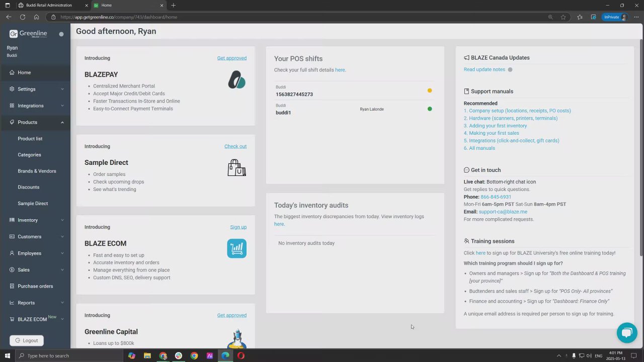Open the Windows Start menu
This screenshot has width=644, height=362.
pyautogui.click(x=7, y=356)
